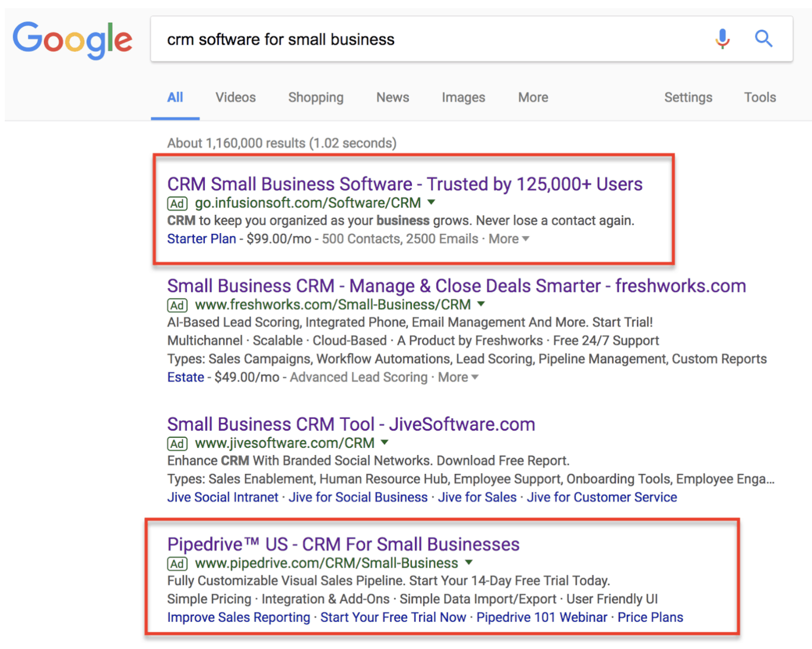812x649 pixels.
Task: Click the Ad badge next to www.freshworks.com
Action: (x=177, y=305)
